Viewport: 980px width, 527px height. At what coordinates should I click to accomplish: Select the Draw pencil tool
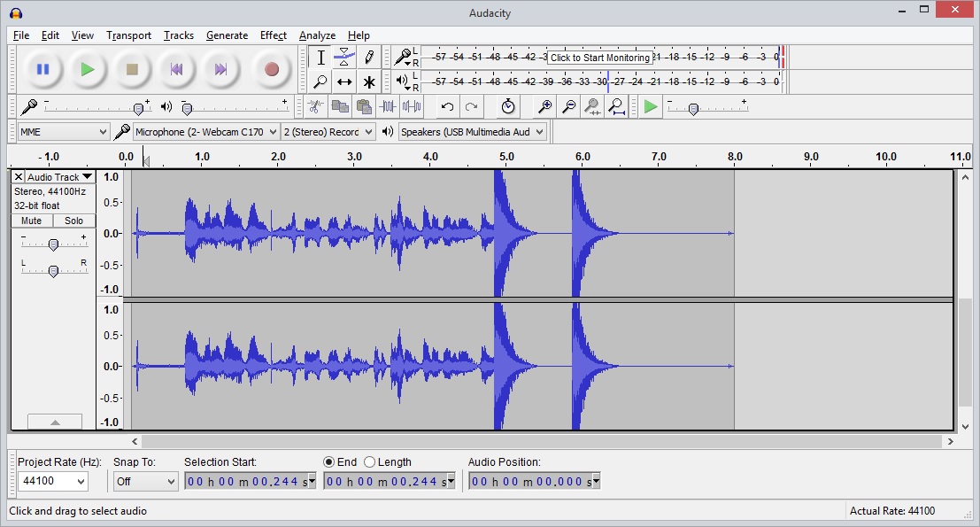click(368, 58)
